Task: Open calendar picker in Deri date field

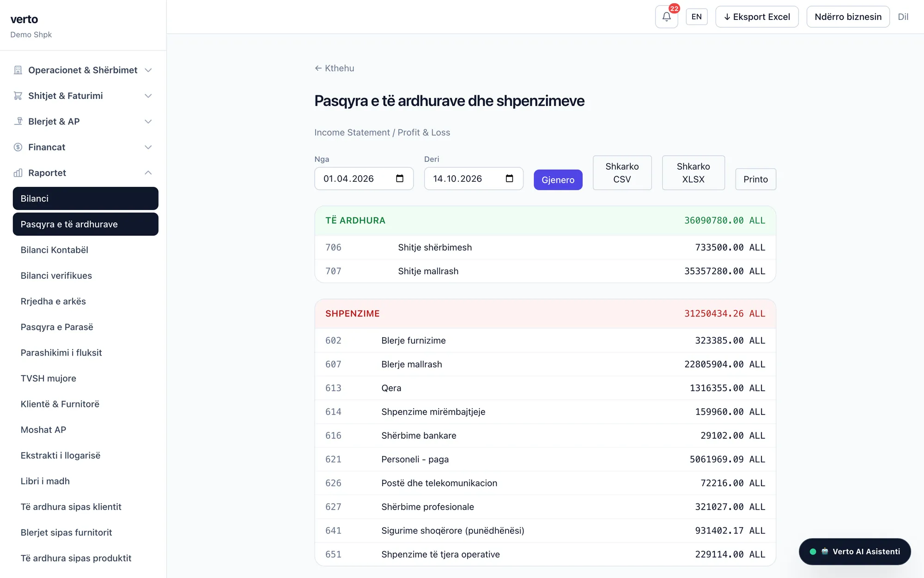Action: [x=509, y=178]
